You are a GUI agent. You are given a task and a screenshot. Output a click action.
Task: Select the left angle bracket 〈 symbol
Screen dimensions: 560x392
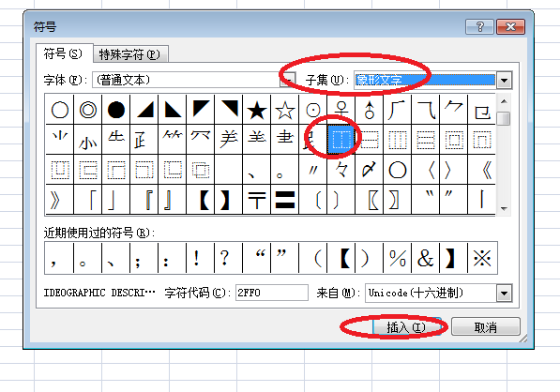[x=426, y=170]
